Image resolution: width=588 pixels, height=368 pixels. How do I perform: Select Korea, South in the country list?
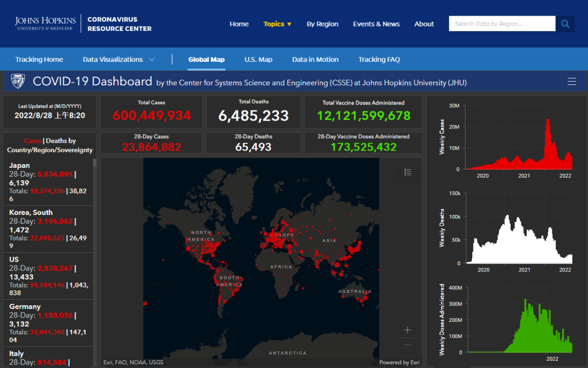pos(48,229)
